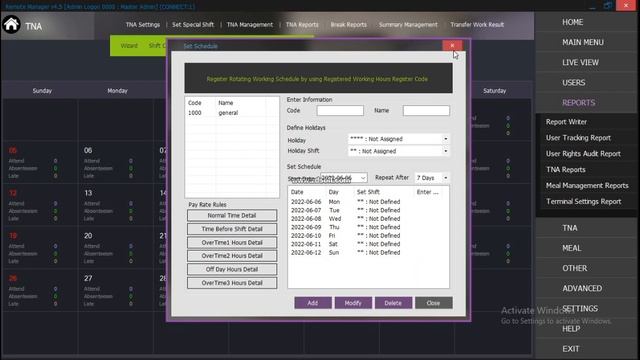Select the Wizard tab in the green bar

click(x=129, y=46)
